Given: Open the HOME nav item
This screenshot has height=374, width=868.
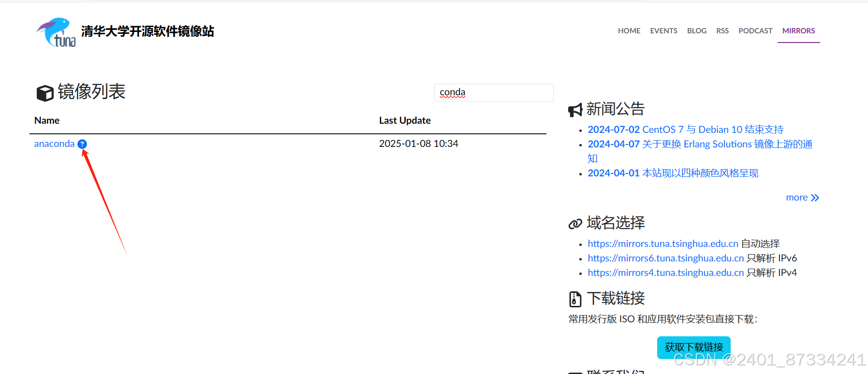Looking at the screenshot, I should coord(629,31).
